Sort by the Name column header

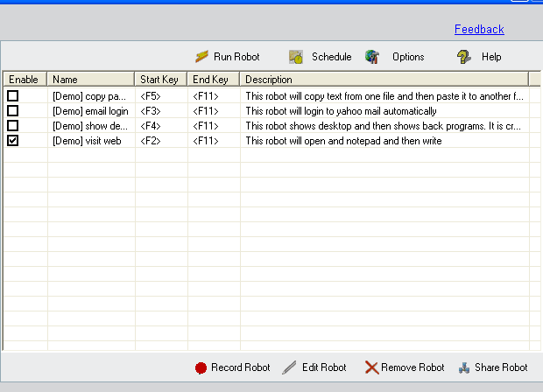(x=91, y=80)
